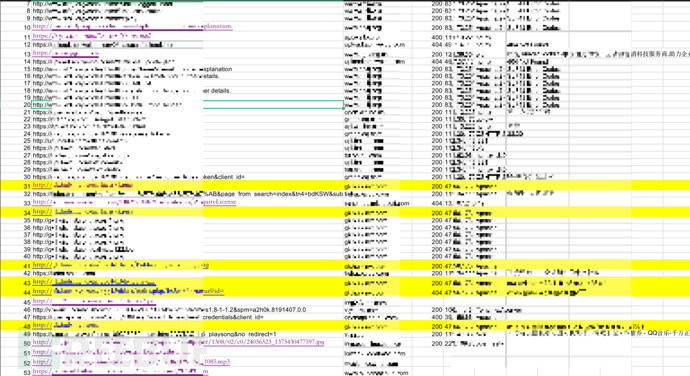Image resolution: width=690 pixels, height=376 pixels.
Task: Open the row 44 link ending "url?id="
Action: click(x=128, y=291)
